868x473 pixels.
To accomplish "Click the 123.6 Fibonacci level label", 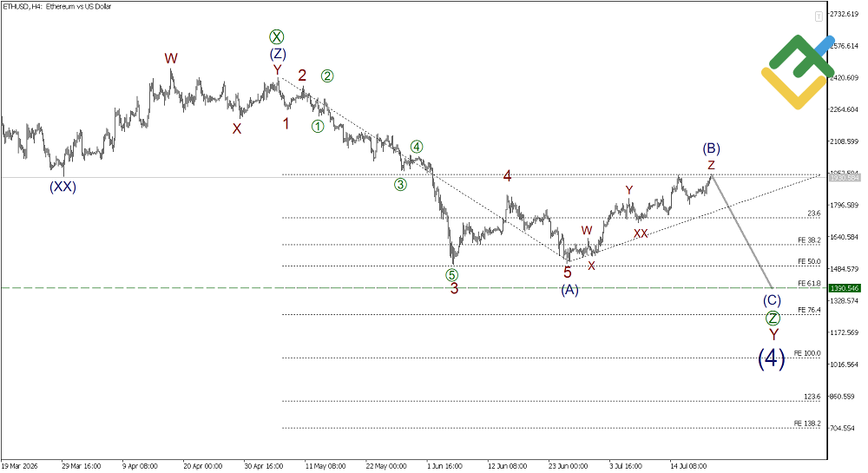I will pyautogui.click(x=812, y=397).
